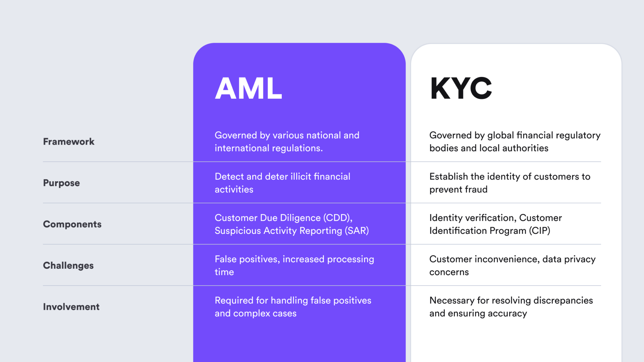Screen dimensions: 644x362
Task: Select the KYC tab
Action: pyautogui.click(x=464, y=88)
